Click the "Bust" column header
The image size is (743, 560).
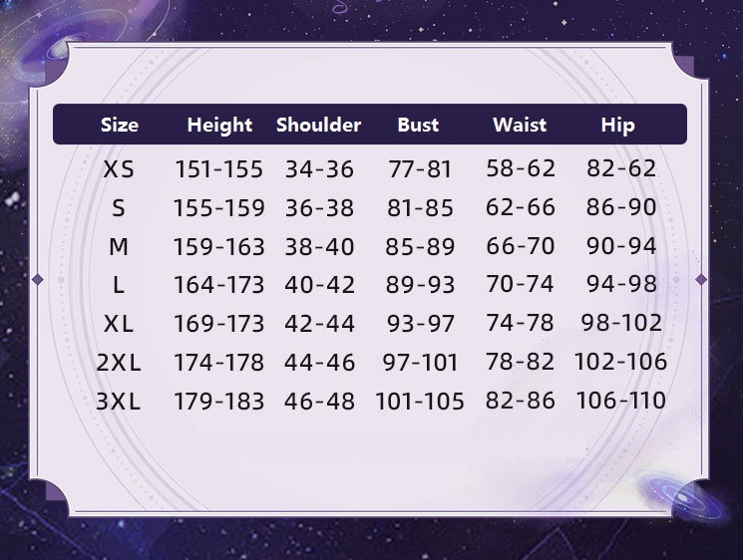418,125
